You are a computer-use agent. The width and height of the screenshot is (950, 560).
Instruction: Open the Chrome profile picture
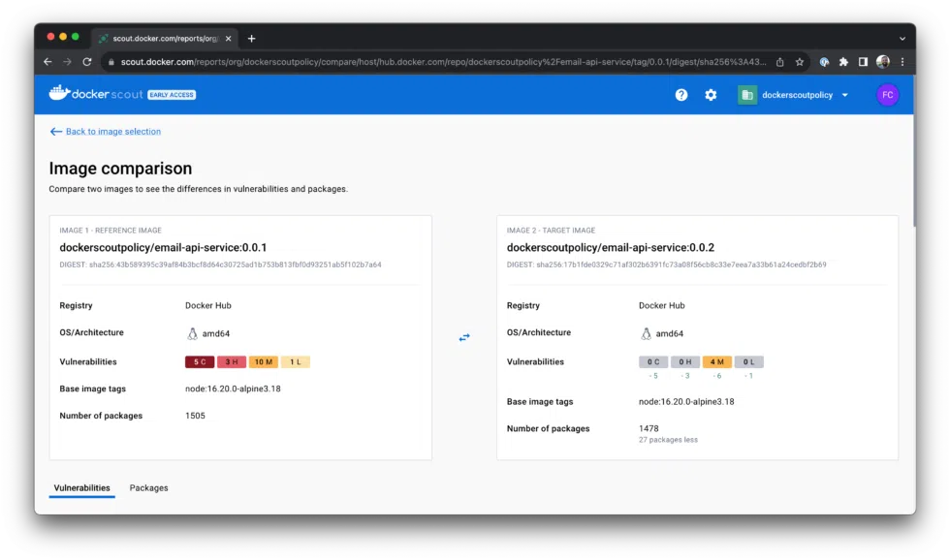tap(883, 62)
